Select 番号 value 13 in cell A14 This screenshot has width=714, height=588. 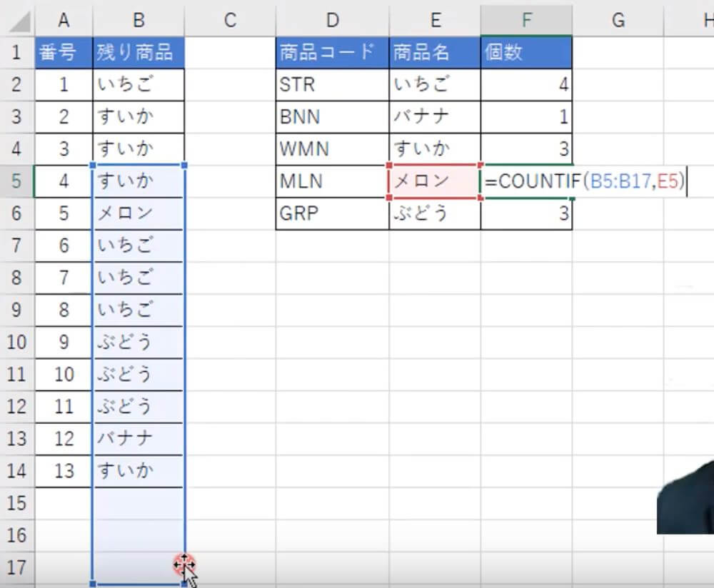coord(64,471)
